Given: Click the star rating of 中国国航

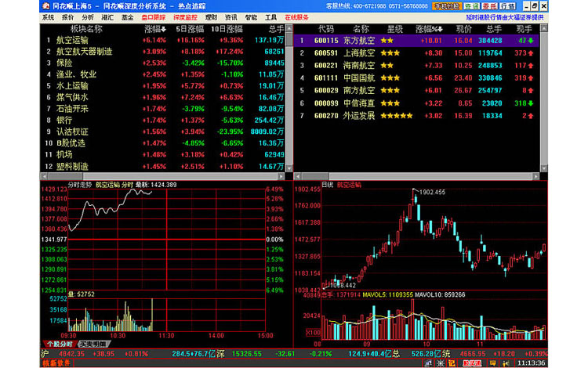Looking at the screenshot, I should [x=389, y=78].
